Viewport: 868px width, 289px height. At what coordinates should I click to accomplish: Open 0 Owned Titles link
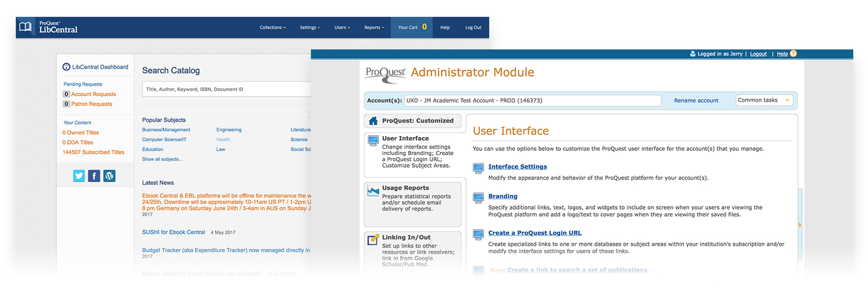click(x=80, y=132)
